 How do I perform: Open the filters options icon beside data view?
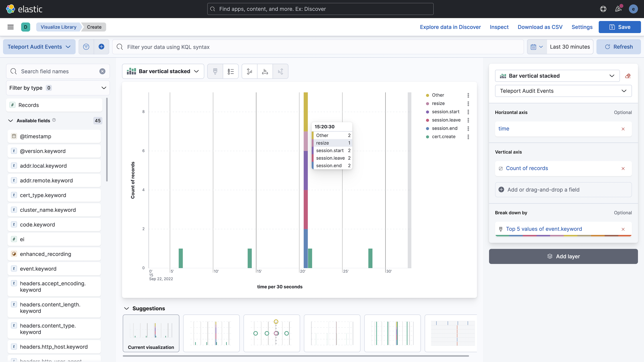(86, 47)
